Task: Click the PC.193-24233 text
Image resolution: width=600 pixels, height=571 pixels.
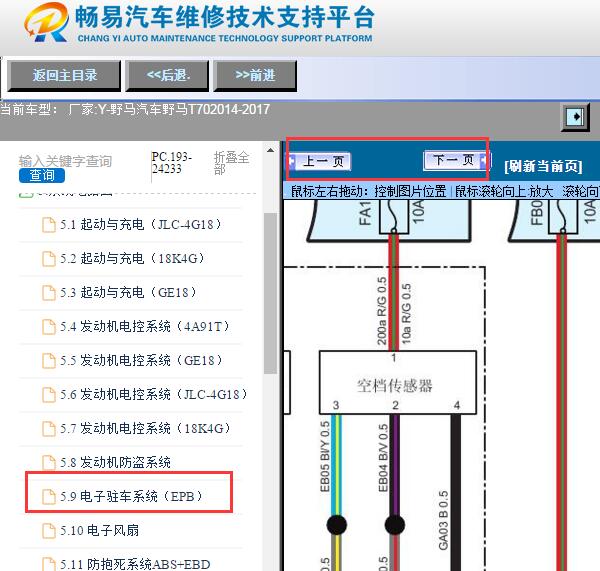Action: point(171,163)
